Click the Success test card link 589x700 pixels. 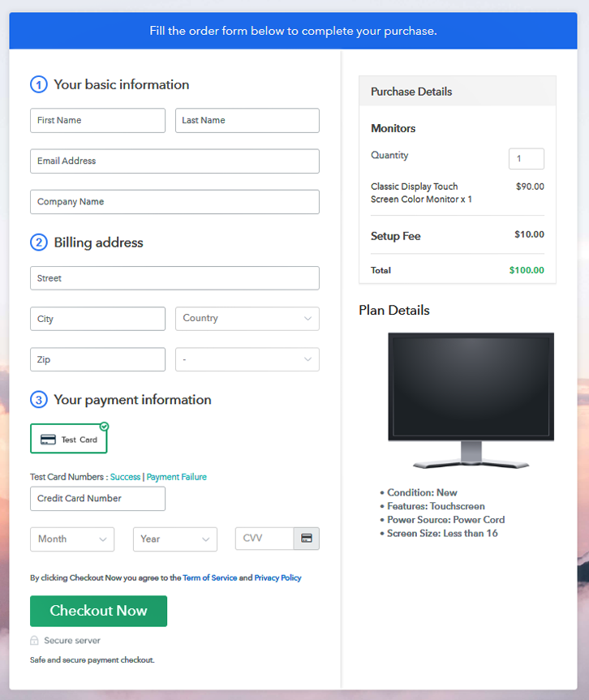[125, 477]
